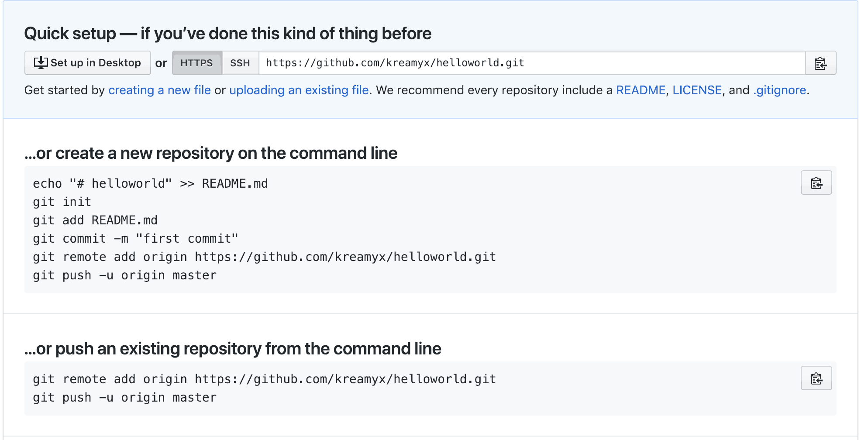This screenshot has height=440, width=868.
Task: Click the create a new repository heading
Action: click(211, 153)
